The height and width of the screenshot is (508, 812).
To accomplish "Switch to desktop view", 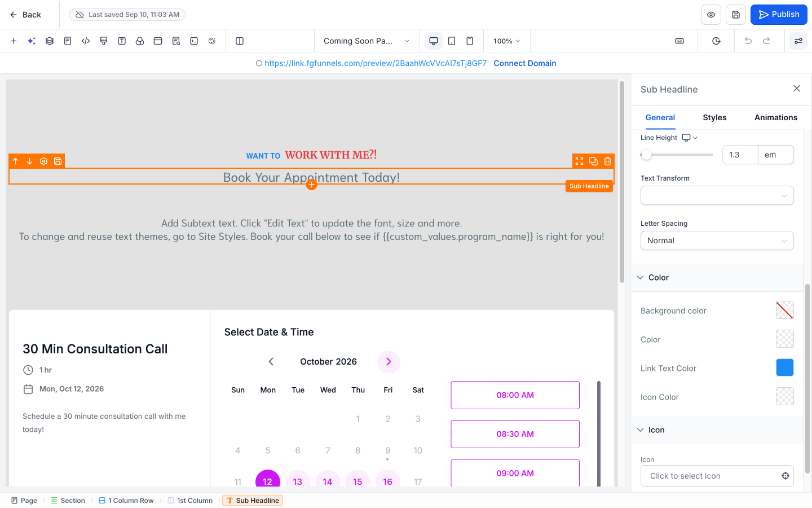I will (434, 41).
